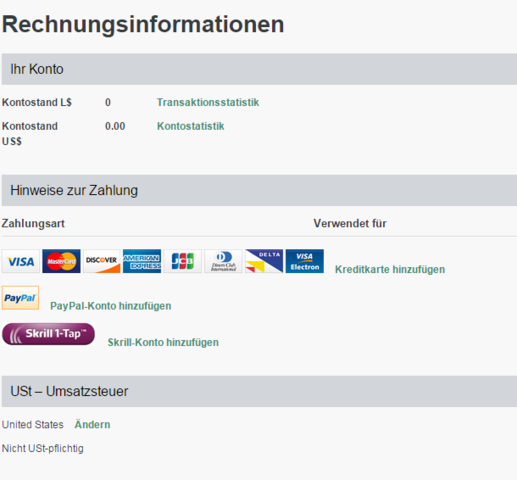Click Skrill-Konto hinzufügen link
The width and height of the screenshot is (517, 480).
pyautogui.click(x=163, y=342)
